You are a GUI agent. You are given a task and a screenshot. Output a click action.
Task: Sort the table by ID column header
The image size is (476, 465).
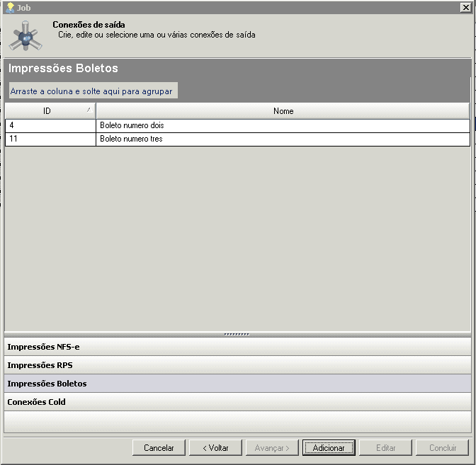tap(50, 111)
